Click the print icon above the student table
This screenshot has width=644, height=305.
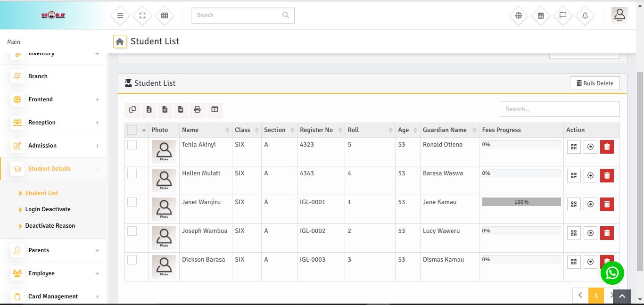[197, 109]
